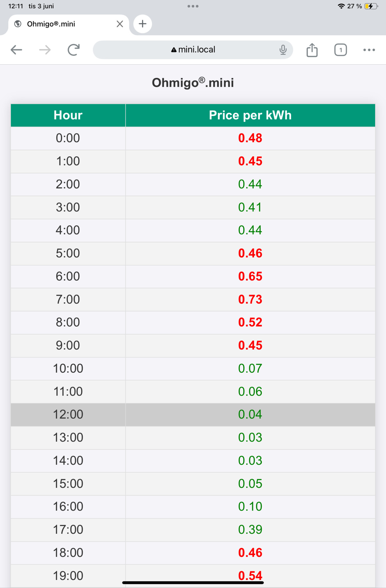The image size is (386, 588).
Task: Click the Price per kWh header
Action: click(x=250, y=115)
